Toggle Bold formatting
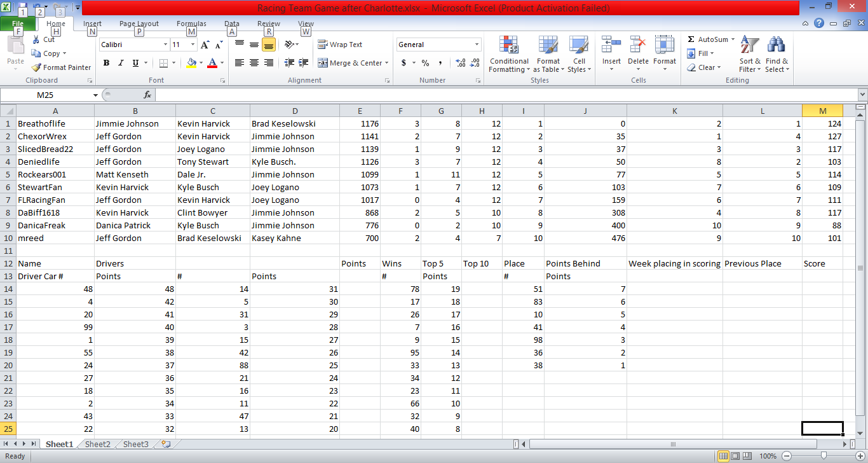Image resolution: width=868 pixels, height=463 pixels. [x=106, y=63]
